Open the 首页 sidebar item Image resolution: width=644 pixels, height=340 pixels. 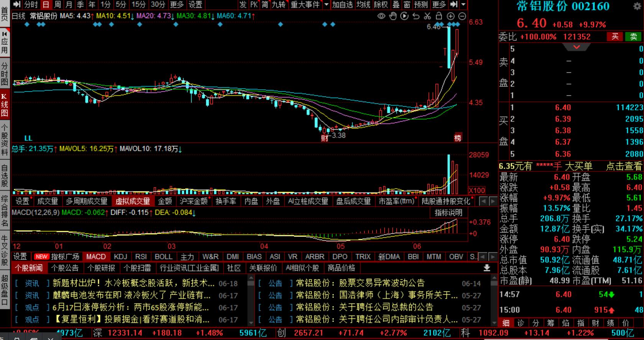[x=5, y=13]
